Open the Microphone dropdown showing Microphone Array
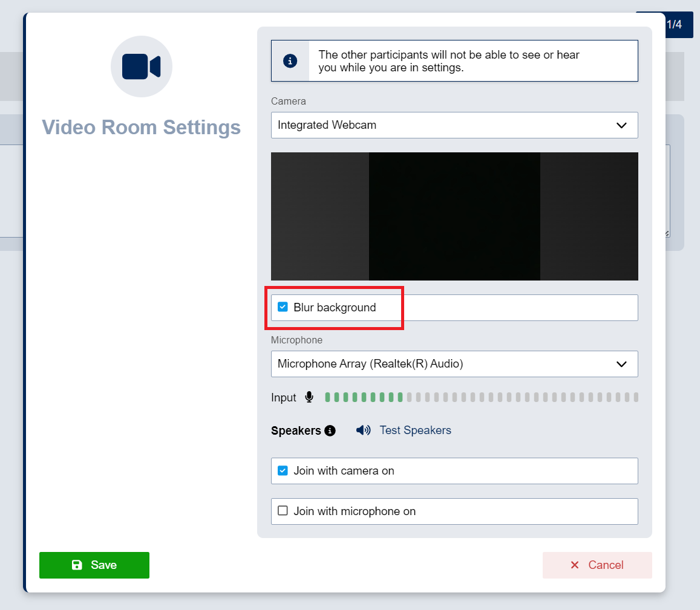Image resolution: width=700 pixels, height=610 pixels. point(454,364)
